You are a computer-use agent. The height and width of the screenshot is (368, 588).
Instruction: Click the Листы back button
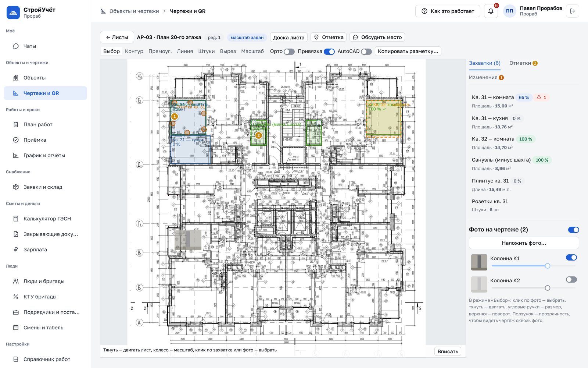[117, 37]
